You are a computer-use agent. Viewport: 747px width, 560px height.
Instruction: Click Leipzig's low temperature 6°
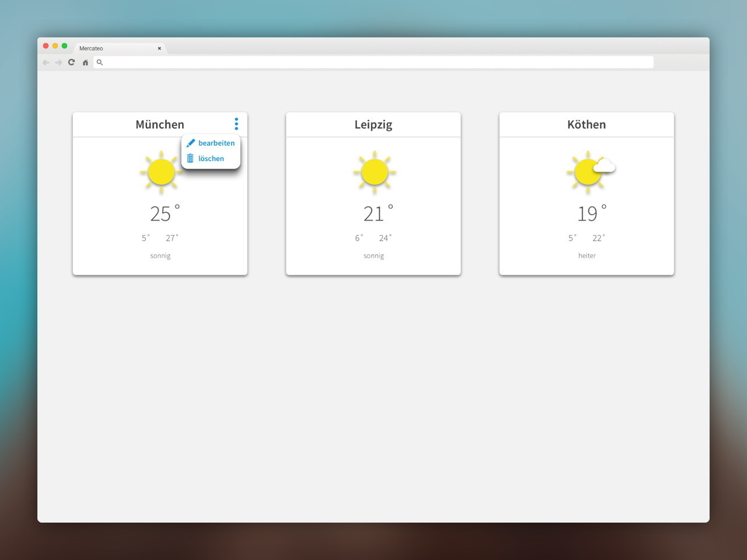(359, 238)
